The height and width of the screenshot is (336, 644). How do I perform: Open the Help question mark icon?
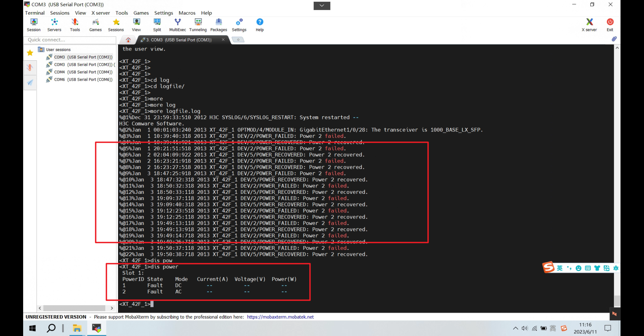point(260,25)
